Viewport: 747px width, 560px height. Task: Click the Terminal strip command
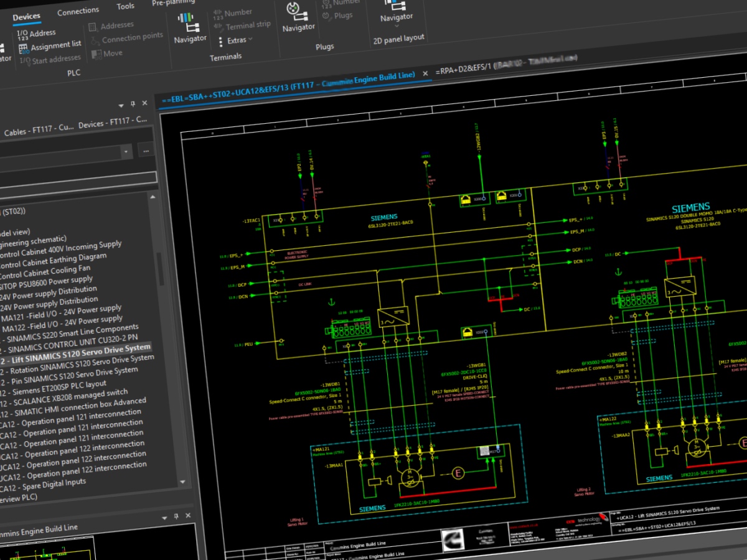(x=243, y=26)
